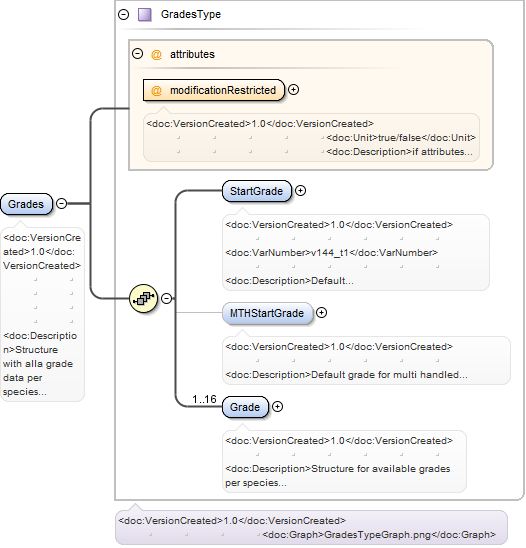Click the v144_t1 VarNumber annotation
This screenshot has width=526, height=548.
(x=332, y=253)
